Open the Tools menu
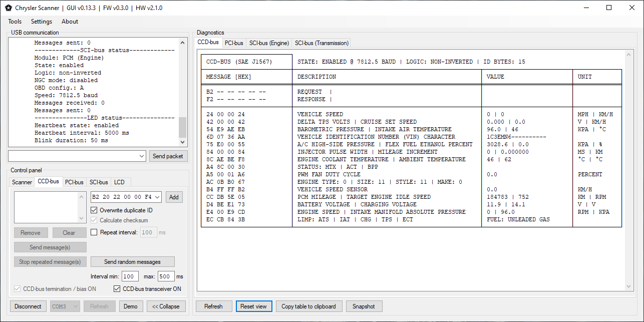Image resolution: width=644 pixels, height=322 pixels. pos(15,22)
